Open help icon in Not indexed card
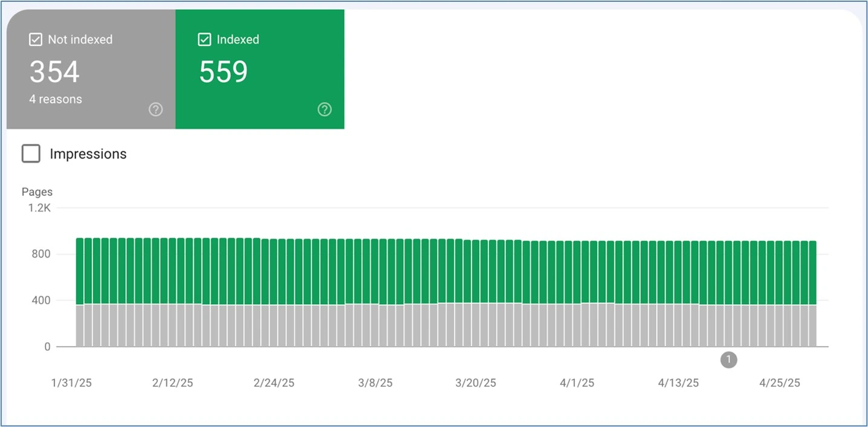This screenshot has height=427, width=868. (156, 109)
